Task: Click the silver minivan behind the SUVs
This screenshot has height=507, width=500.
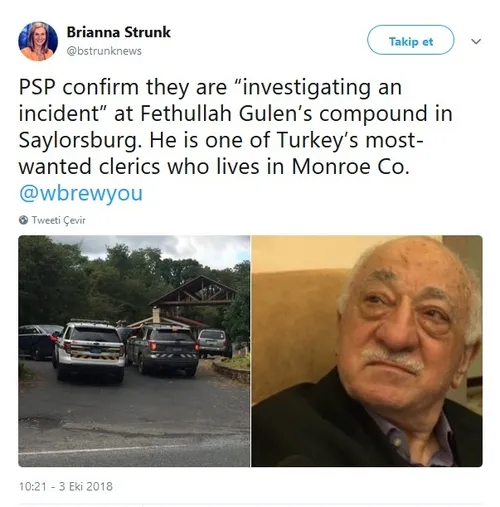Action: coord(214,343)
